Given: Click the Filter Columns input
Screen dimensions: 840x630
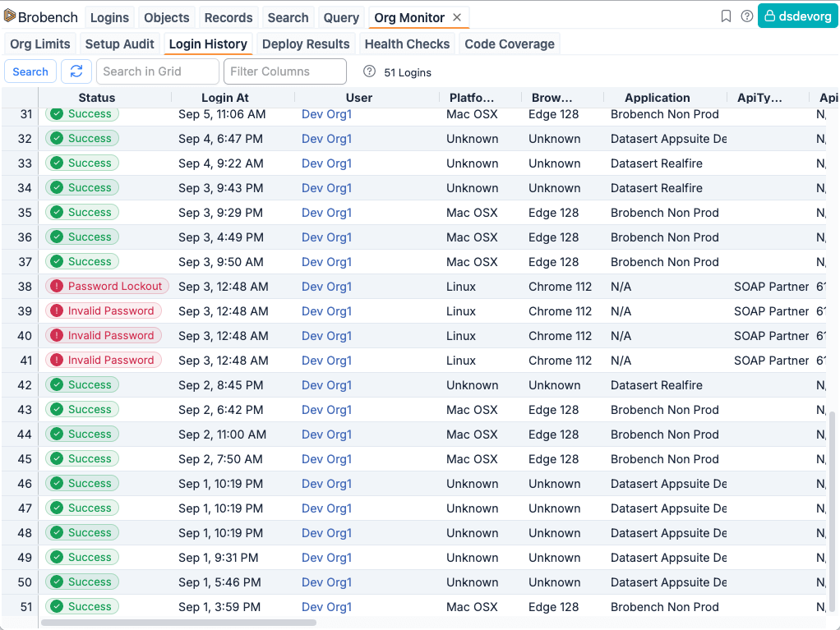Looking at the screenshot, I should pos(284,71).
